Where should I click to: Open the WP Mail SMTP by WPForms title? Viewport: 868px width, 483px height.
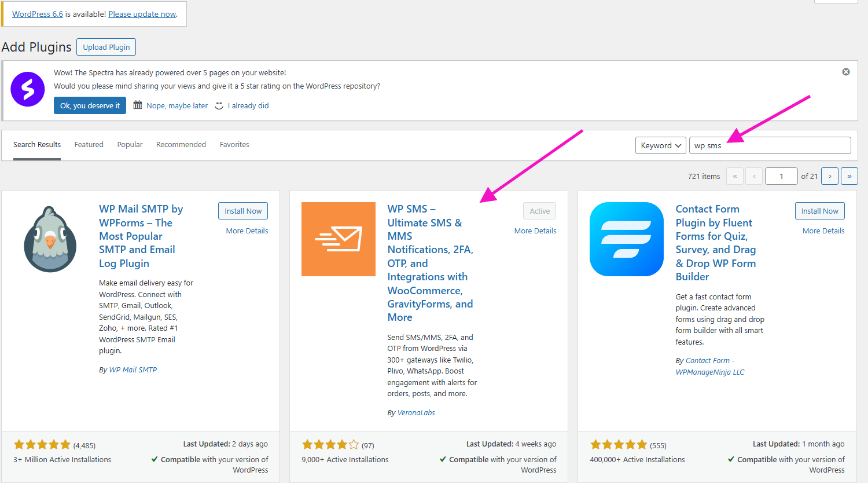[141, 236]
